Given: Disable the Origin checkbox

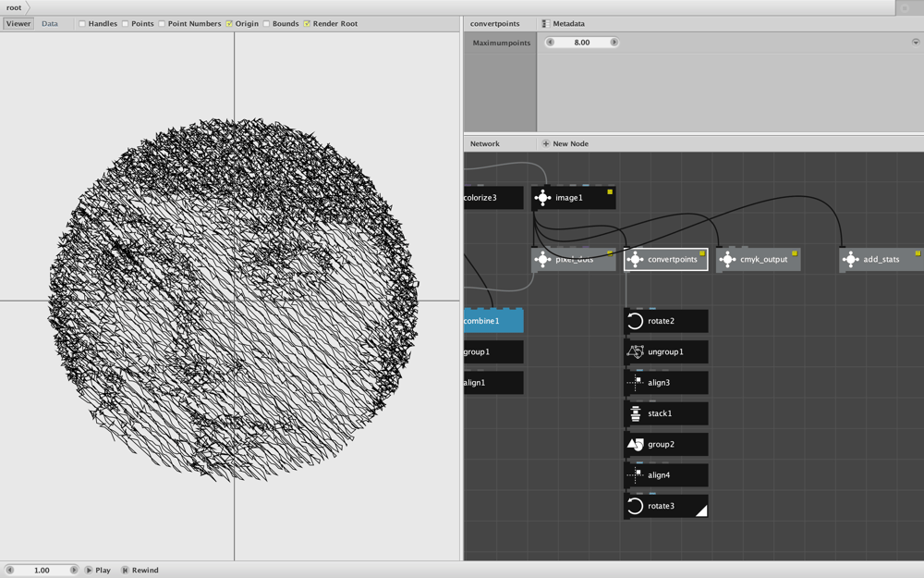Looking at the screenshot, I should 229,24.
